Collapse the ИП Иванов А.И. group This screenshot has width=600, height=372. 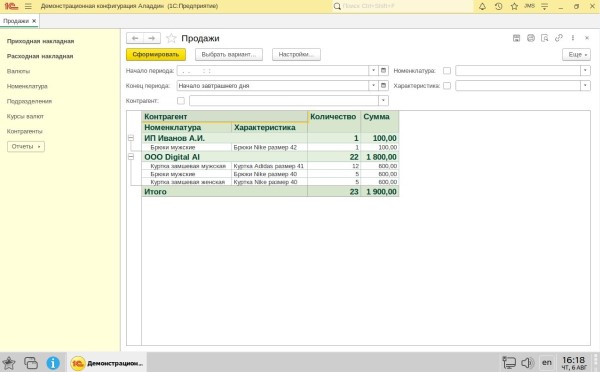[x=131, y=138]
